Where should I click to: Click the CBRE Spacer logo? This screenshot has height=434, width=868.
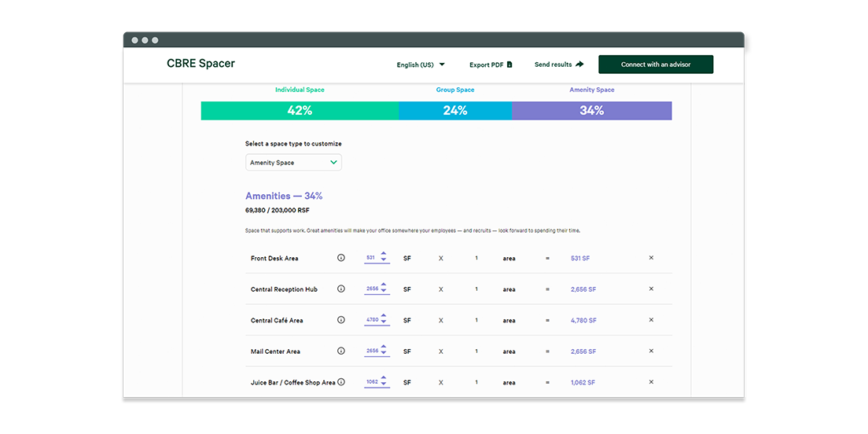(200, 64)
